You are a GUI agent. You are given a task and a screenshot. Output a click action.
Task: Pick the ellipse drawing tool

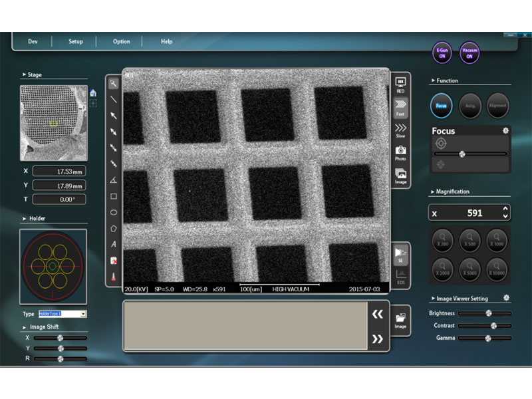(x=114, y=213)
